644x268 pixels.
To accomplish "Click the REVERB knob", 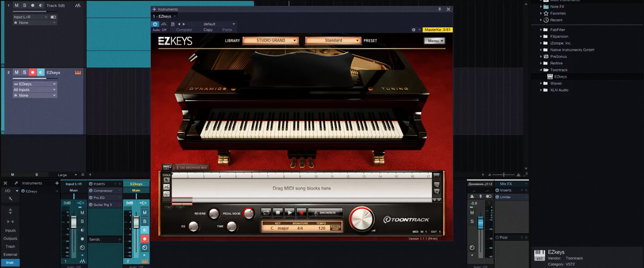I will (214, 213).
